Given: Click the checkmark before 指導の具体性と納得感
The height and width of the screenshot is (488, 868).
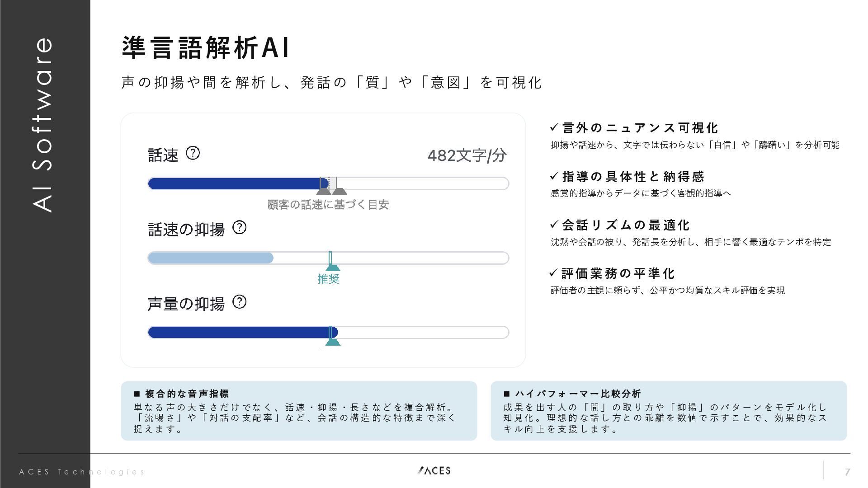Looking at the screenshot, I should click(554, 176).
